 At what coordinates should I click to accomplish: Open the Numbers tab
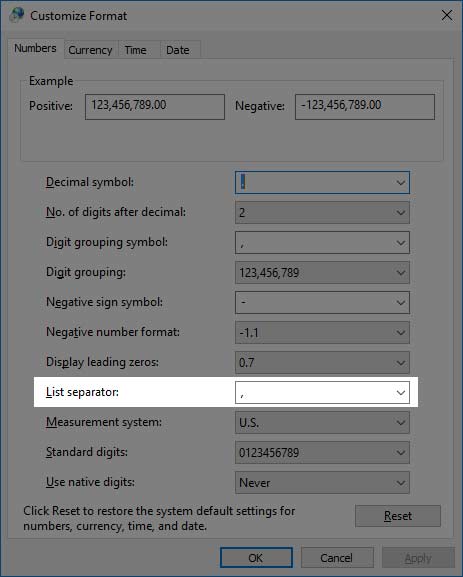click(x=35, y=48)
